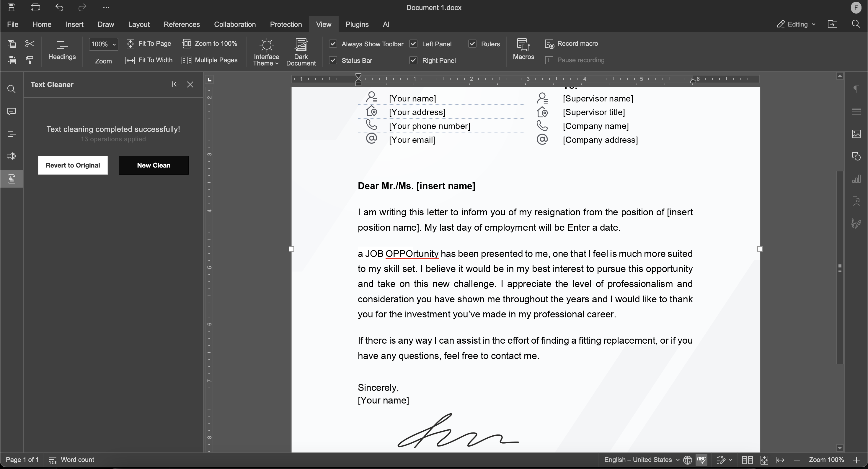
Task: Open the table settings panel
Action: tap(857, 111)
